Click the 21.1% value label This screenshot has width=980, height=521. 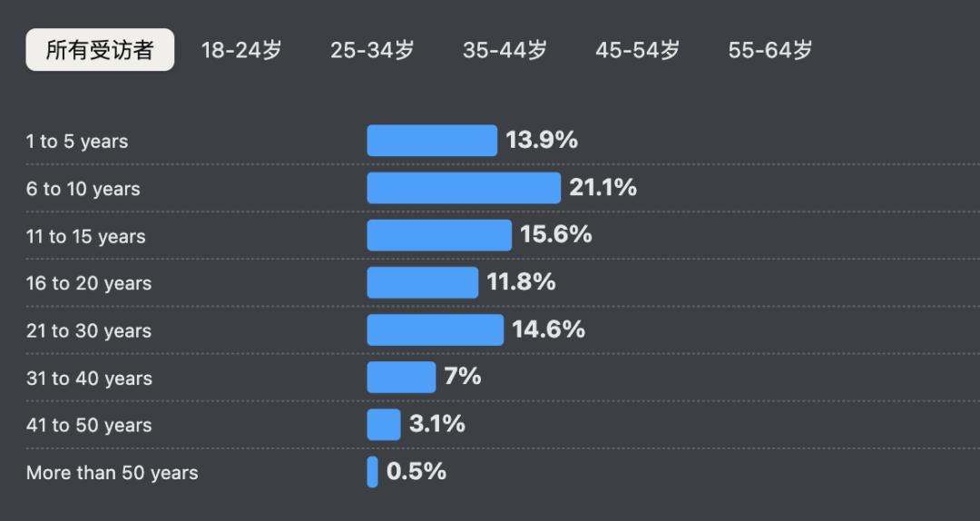pos(603,188)
